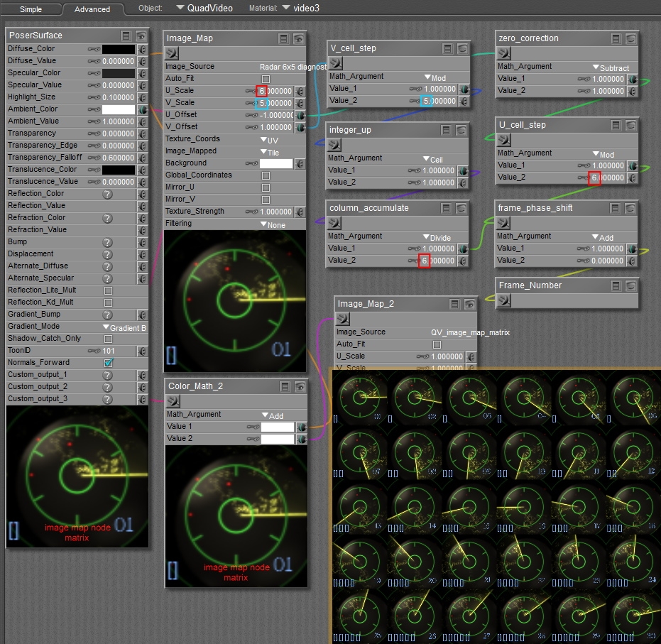Image resolution: width=661 pixels, height=644 pixels.
Task: Enable Auto_Fit checkbox in Image_Map node
Action: 266,79
